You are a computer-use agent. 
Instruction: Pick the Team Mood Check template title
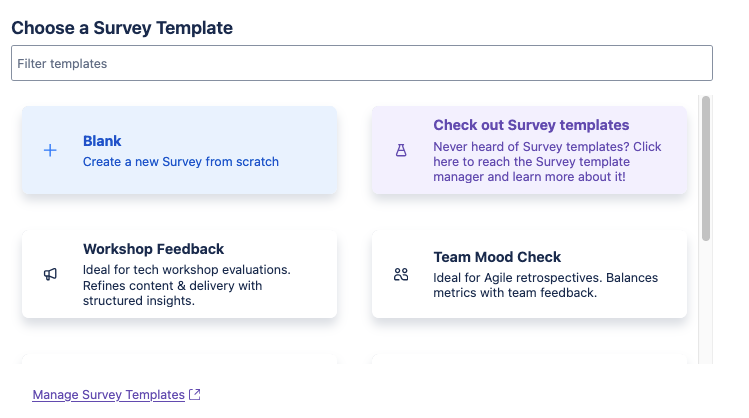pos(497,257)
